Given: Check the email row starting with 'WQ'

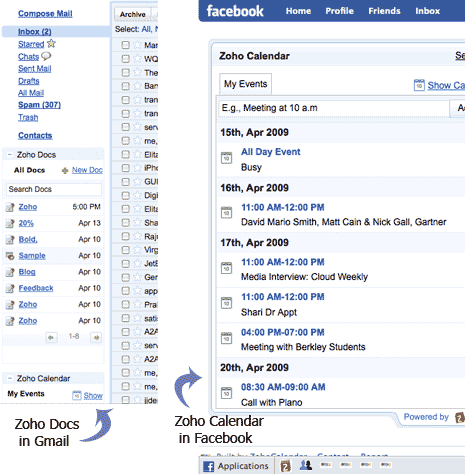Looking at the screenshot, I should [x=125, y=59].
